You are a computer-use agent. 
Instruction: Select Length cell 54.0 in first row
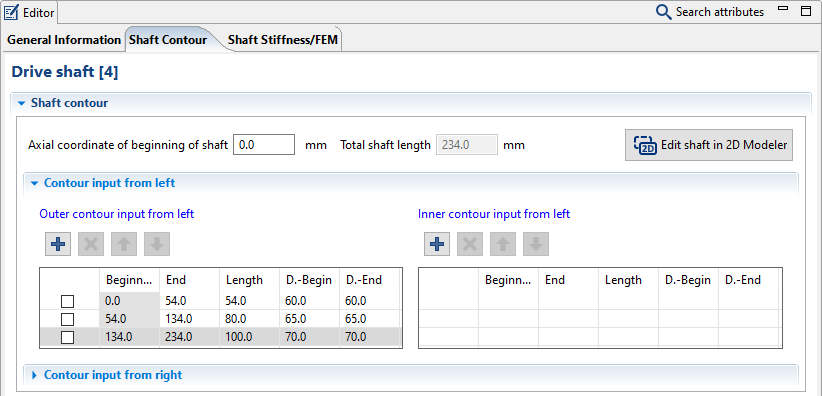click(250, 301)
